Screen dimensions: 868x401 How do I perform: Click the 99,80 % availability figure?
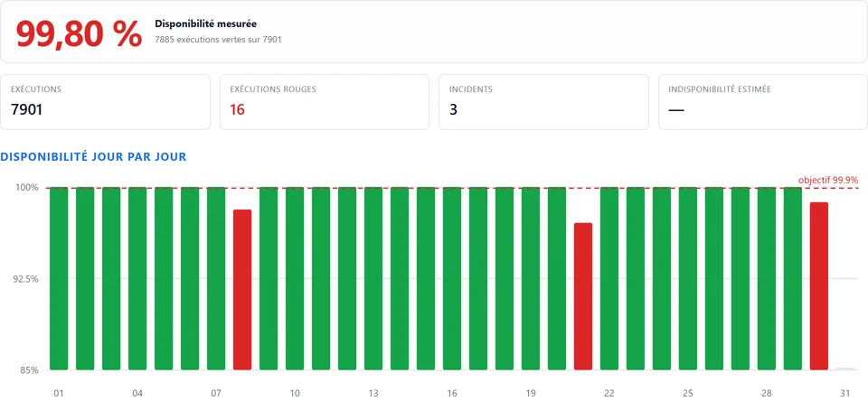click(x=80, y=33)
